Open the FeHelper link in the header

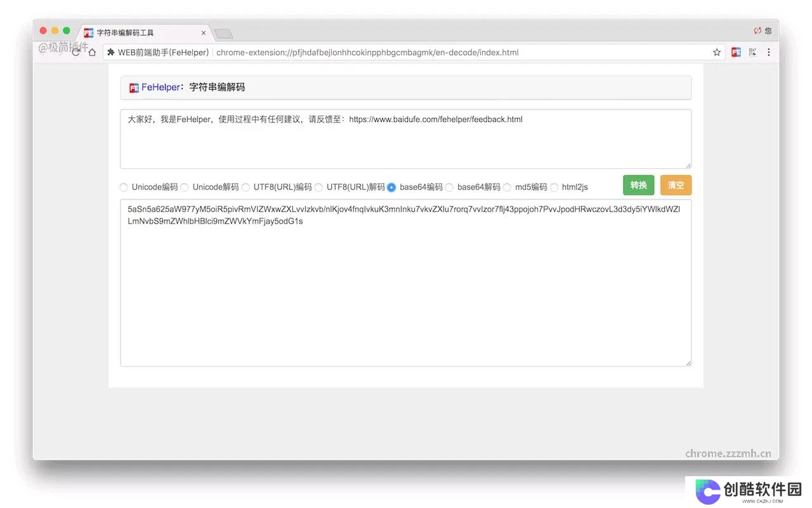pyautogui.click(x=160, y=88)
